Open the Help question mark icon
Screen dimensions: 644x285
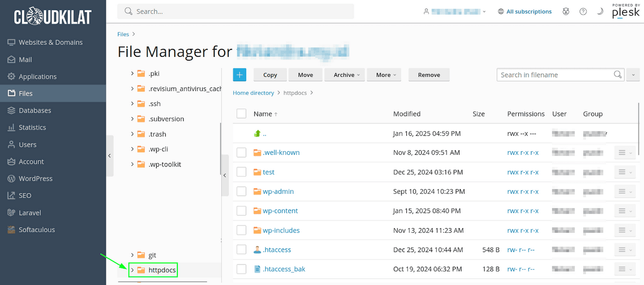583,11
